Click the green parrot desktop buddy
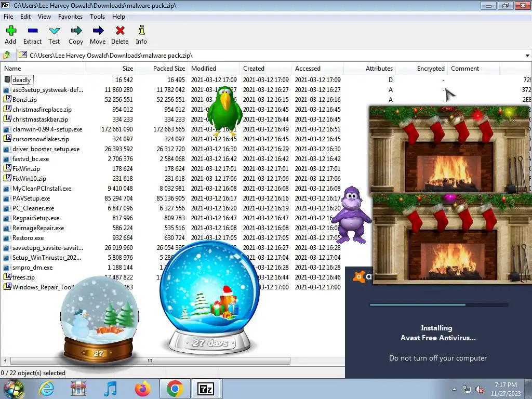 click(x=224, y=111)
